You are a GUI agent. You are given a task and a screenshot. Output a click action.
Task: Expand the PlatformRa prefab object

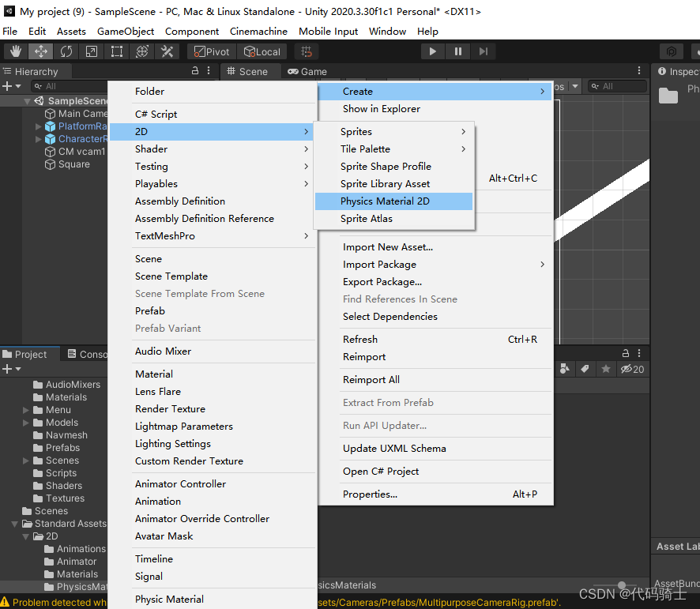coord(39,126)
